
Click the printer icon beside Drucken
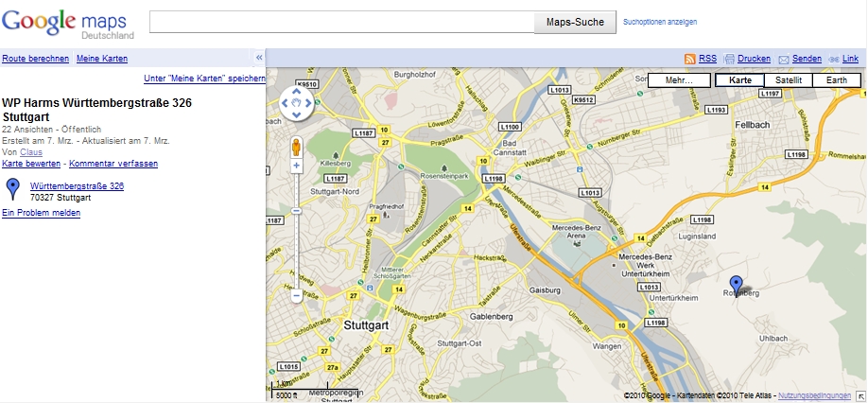tap(728, 59)
